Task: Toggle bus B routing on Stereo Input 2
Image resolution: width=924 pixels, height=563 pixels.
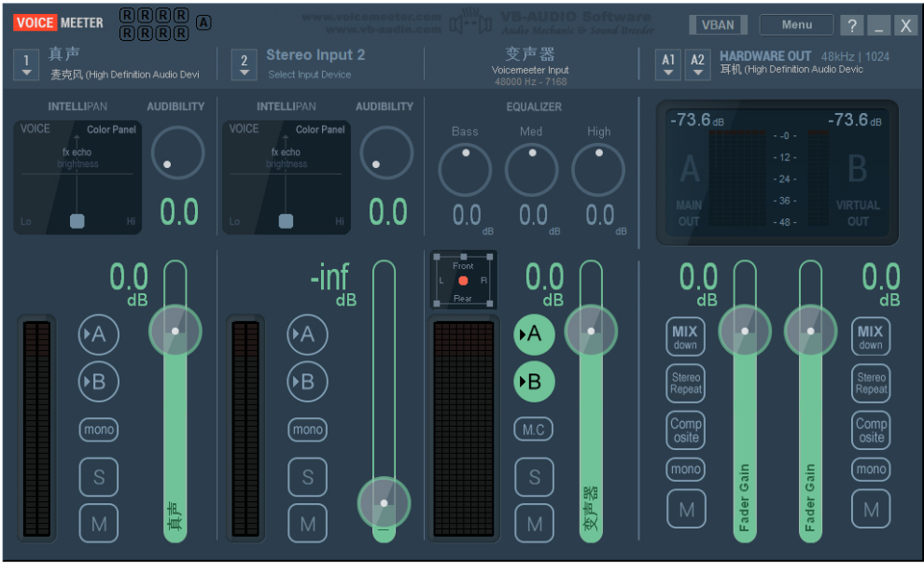Action: [307, 382]
